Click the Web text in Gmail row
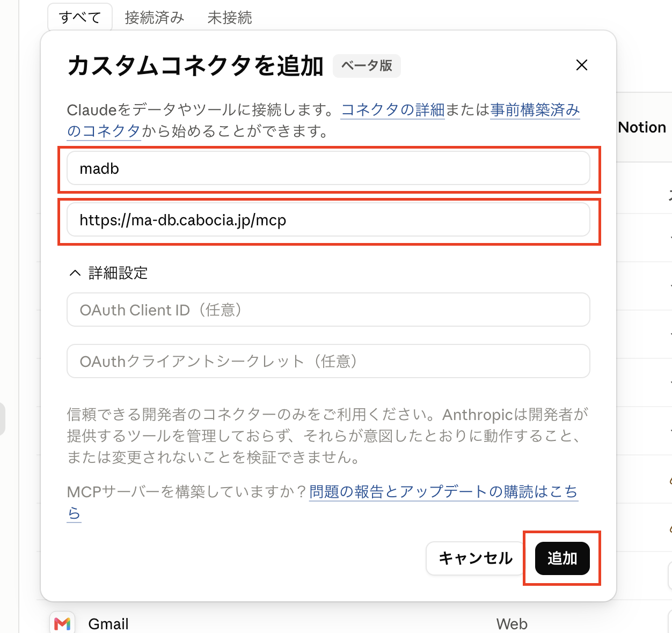 tap(512, 624)
